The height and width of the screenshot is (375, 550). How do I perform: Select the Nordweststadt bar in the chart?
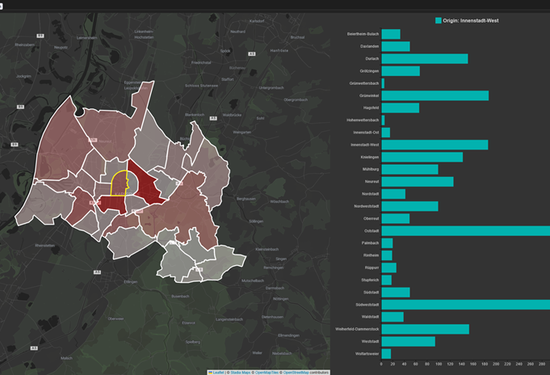tap(410, 206)
